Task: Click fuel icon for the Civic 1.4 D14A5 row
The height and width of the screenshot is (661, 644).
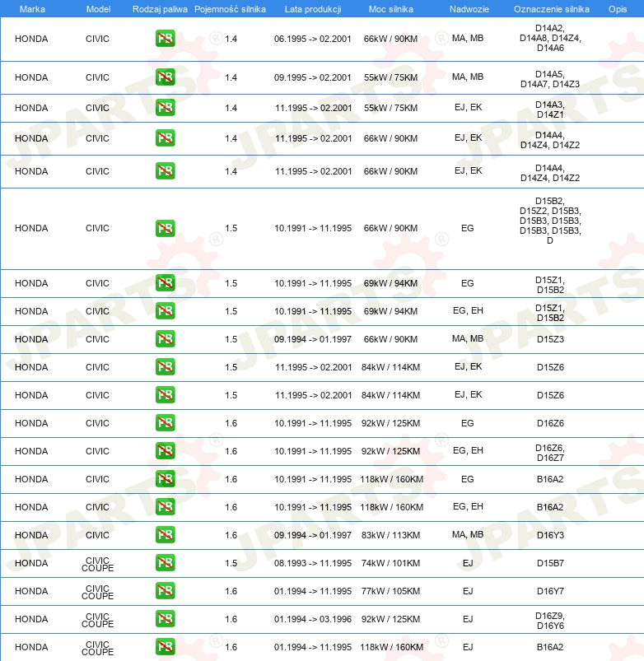Action: point(165,77)
